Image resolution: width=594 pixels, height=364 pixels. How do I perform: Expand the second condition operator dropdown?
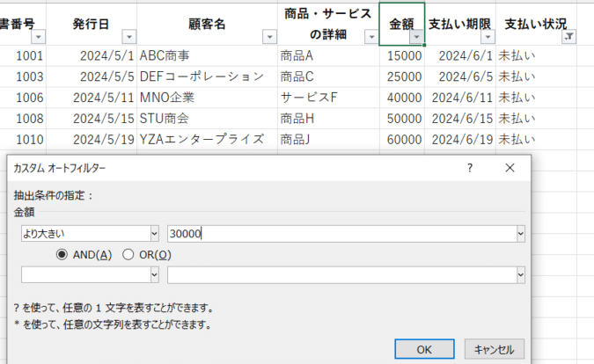pos(154,275)
